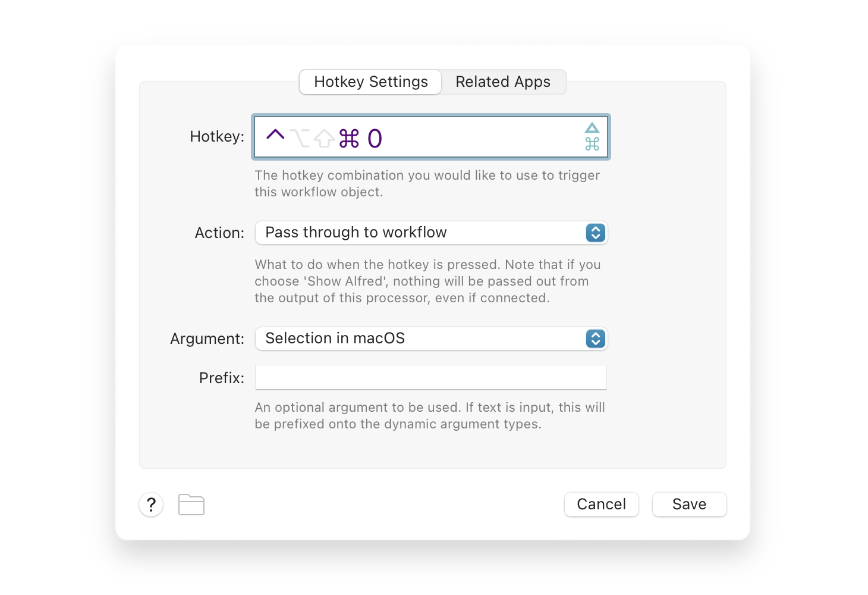868x595 pixels.
Task: Open the Action dropdown showing Pass through to workflow
Action: coord(431,233)
